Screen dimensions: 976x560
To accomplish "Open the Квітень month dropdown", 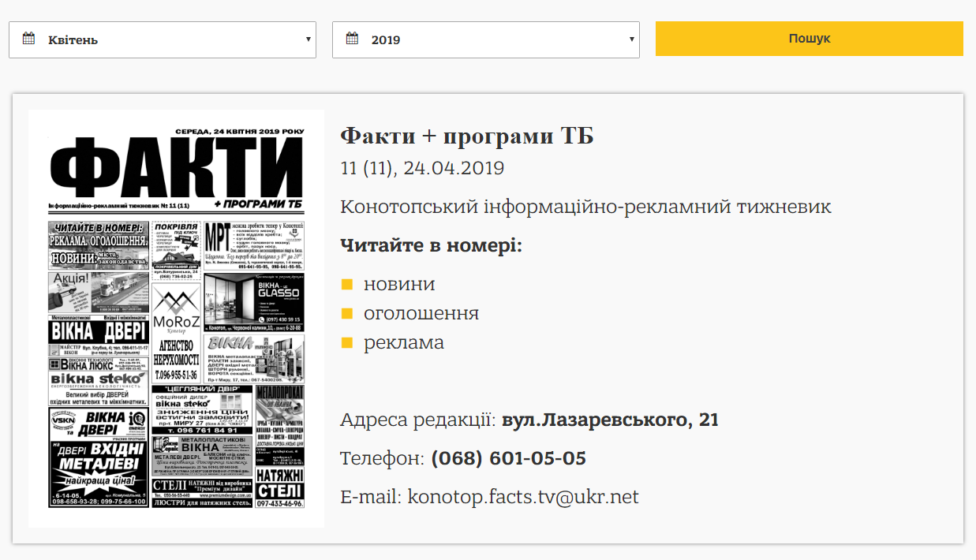I will [x=163, y=39].
